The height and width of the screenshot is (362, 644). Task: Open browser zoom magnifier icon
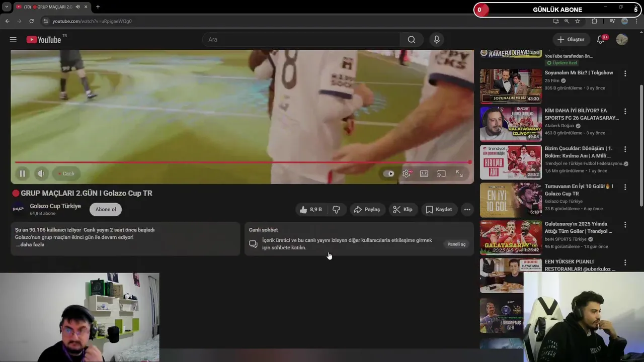(x=567, y=21)
